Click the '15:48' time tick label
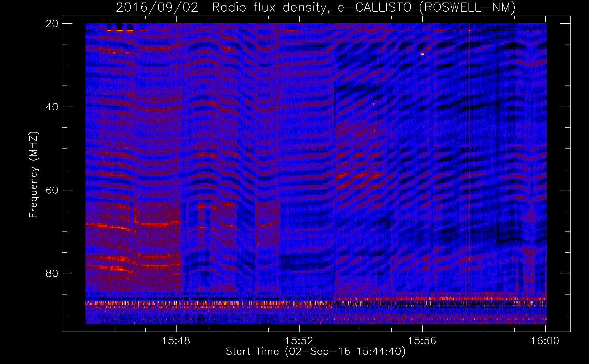This screenshot has height=364, width=589. coord(176,341)
